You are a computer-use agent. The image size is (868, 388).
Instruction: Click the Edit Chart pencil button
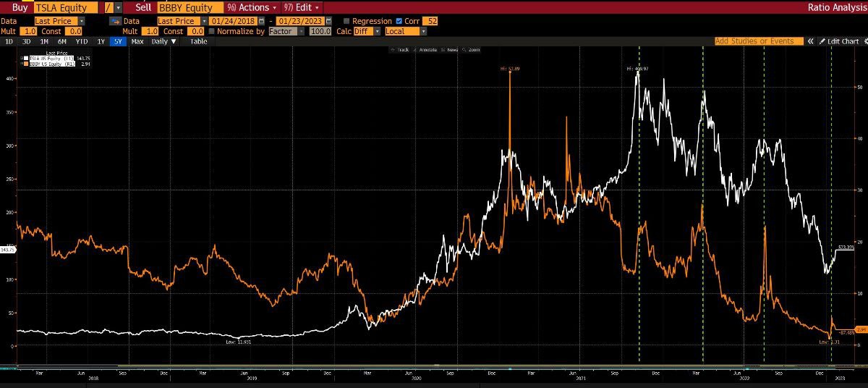tap(838, 41)
